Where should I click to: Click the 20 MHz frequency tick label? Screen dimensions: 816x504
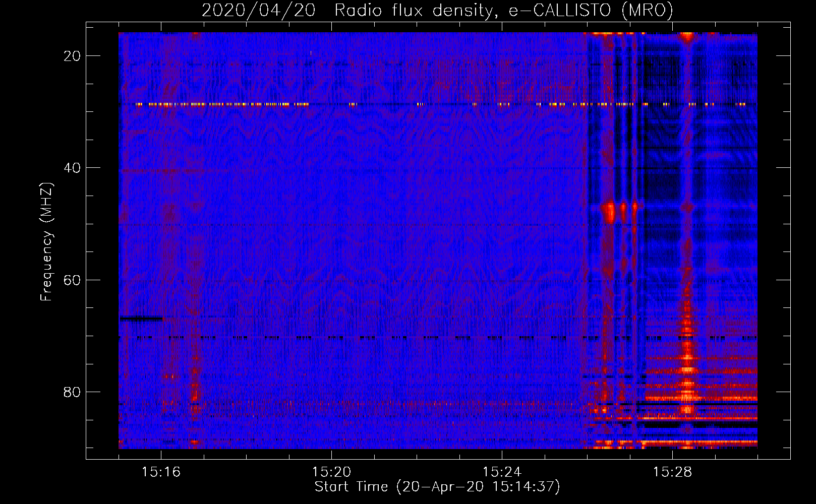pyautogui.click(x=72, y=56)
